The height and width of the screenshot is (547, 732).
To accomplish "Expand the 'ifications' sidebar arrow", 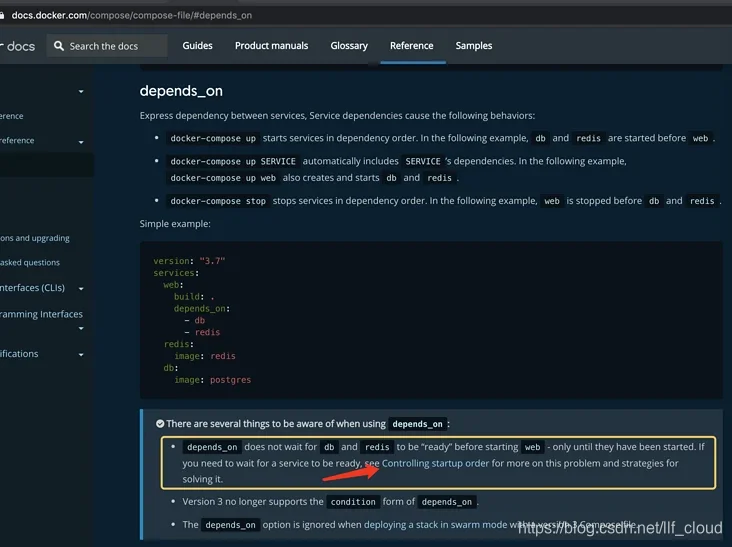I will [81, 355].
